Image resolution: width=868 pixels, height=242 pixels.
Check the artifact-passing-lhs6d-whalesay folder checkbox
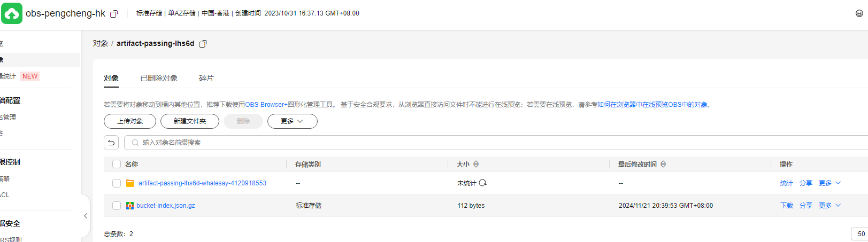click(117, 183)
